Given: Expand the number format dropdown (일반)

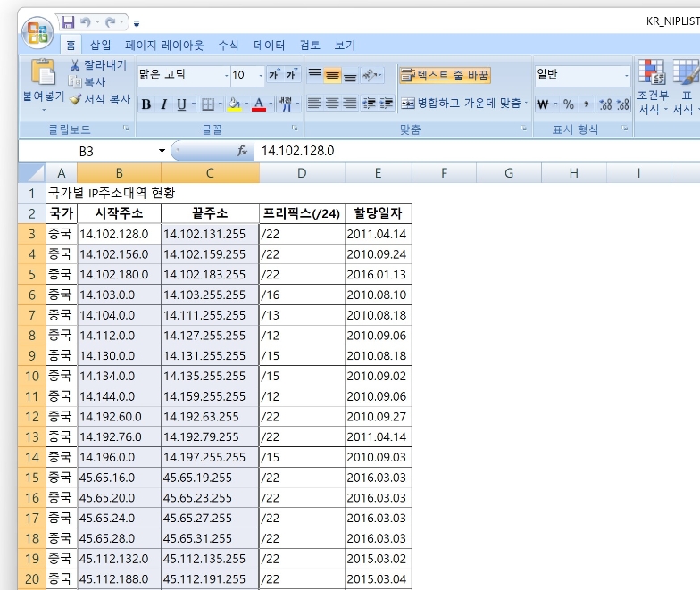Looking at the screenshot, I should tap(626, 75).
